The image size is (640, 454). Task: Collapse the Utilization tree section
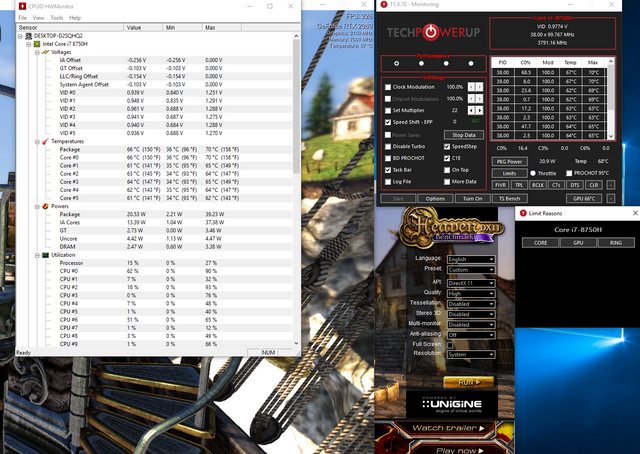(37, 255)
